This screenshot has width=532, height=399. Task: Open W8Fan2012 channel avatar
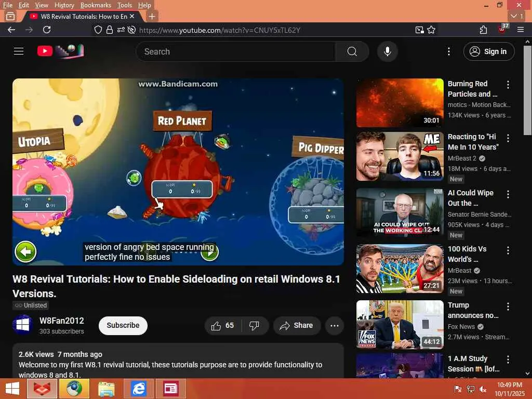22,325
